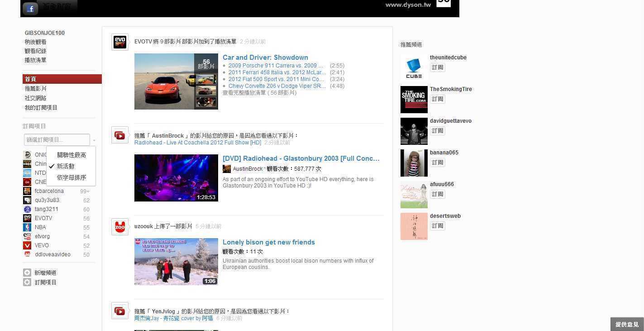Click 查看完整播放清單 (56 部影片)
This screenshot has height=331, width=644.
[x=259, y=93]
